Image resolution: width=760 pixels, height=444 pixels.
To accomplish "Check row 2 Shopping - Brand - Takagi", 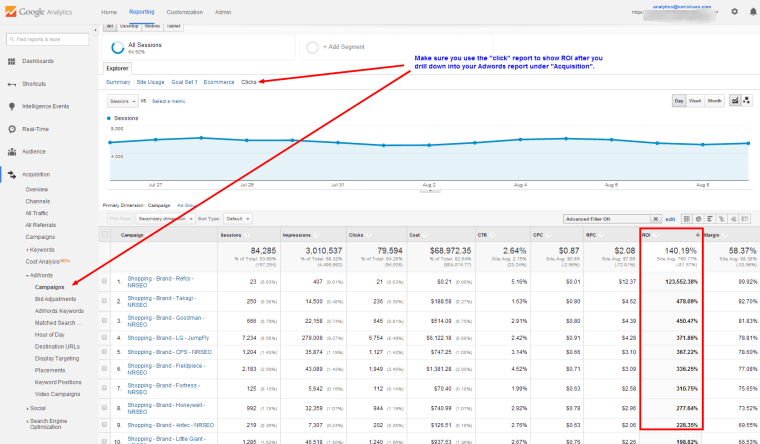I will tap(105, 301).
